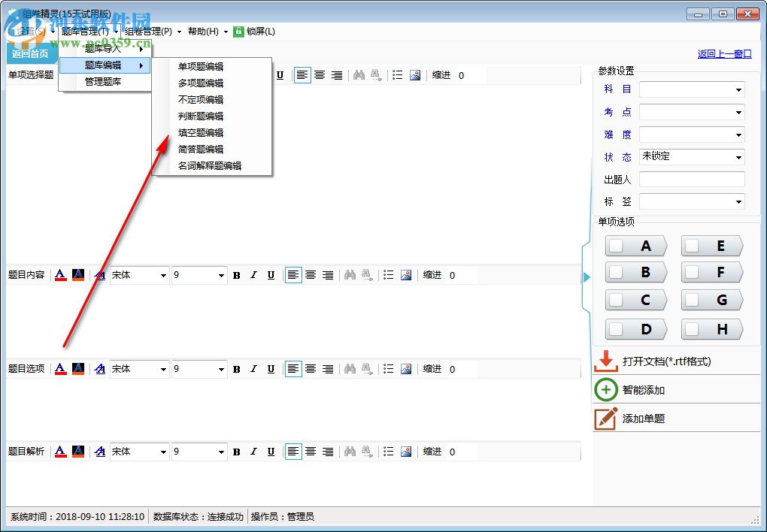Click 返回首页 button
767x532 pixels.
pyautogui.click(x=30, y=53)
